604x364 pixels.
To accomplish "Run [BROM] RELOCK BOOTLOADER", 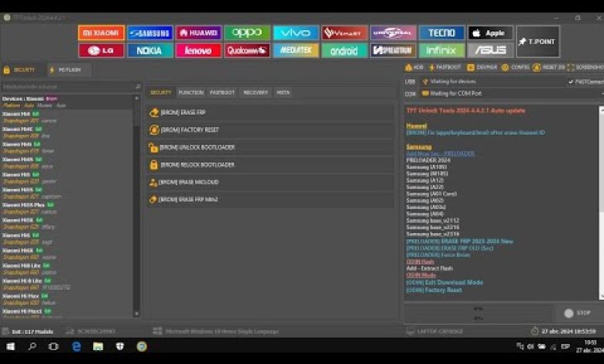I will coord(270,165).
